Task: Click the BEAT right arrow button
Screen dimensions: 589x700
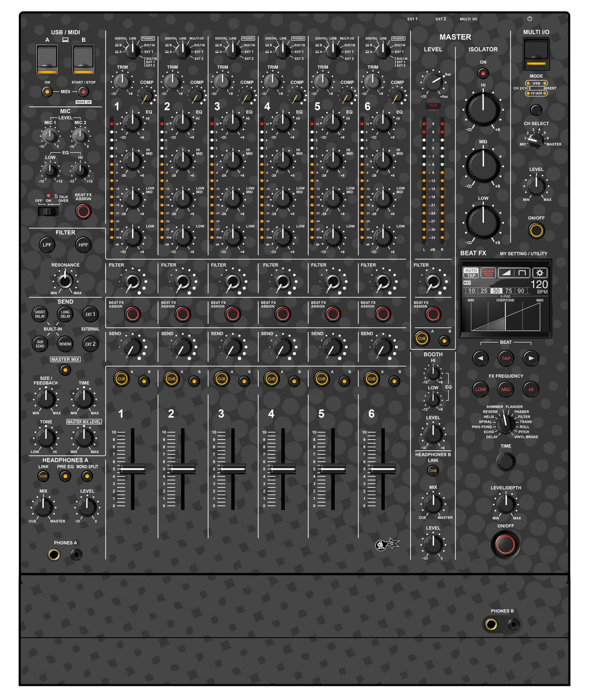Action: click(x=531, y=358)
